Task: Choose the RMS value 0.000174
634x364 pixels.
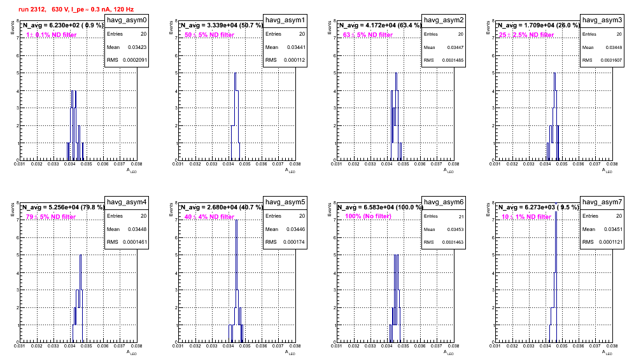Action: [294, 242]
